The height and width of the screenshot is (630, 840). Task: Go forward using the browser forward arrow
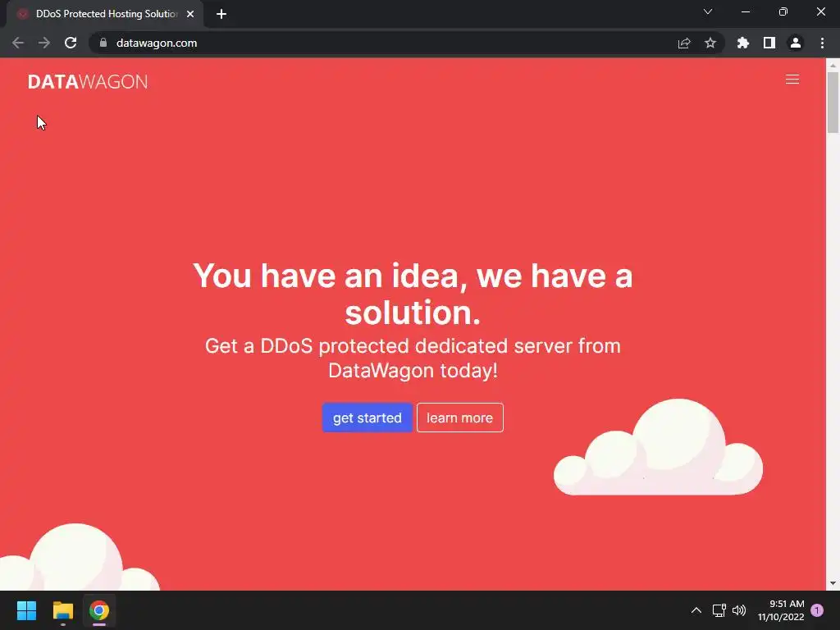(44, 43)
